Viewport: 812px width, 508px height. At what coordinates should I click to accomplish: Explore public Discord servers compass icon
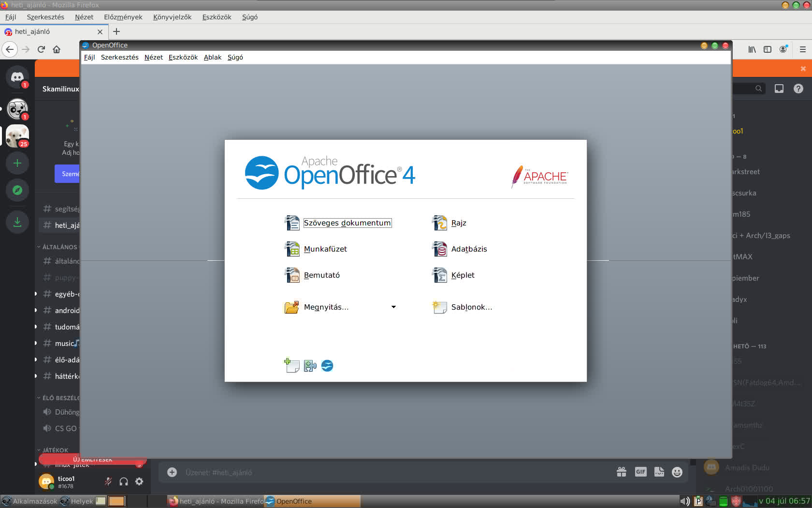point(17,190)
